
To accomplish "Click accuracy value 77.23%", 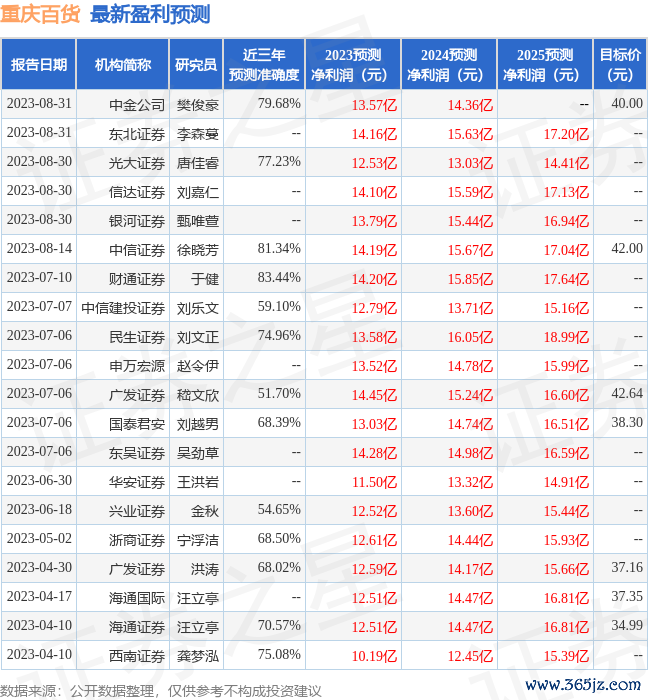I will (x=279, y=162).
